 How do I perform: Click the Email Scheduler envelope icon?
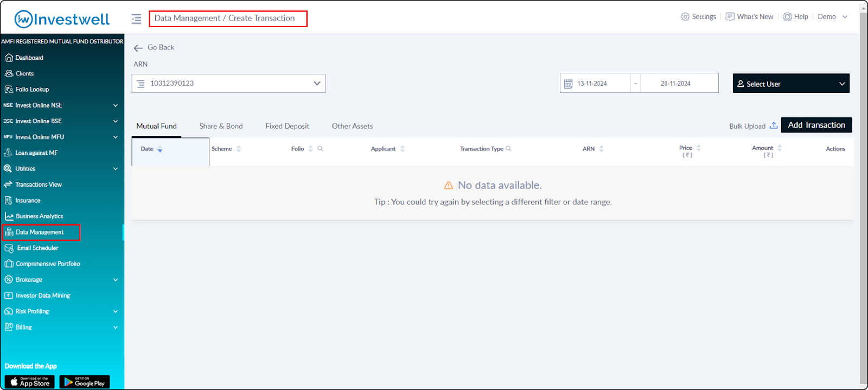(9, 248)
